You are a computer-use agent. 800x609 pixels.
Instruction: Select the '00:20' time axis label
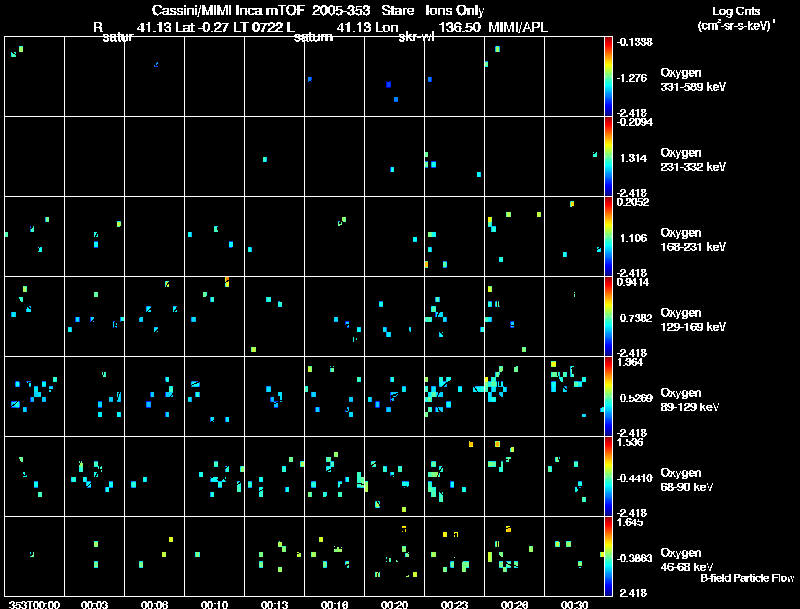(394, 604)
